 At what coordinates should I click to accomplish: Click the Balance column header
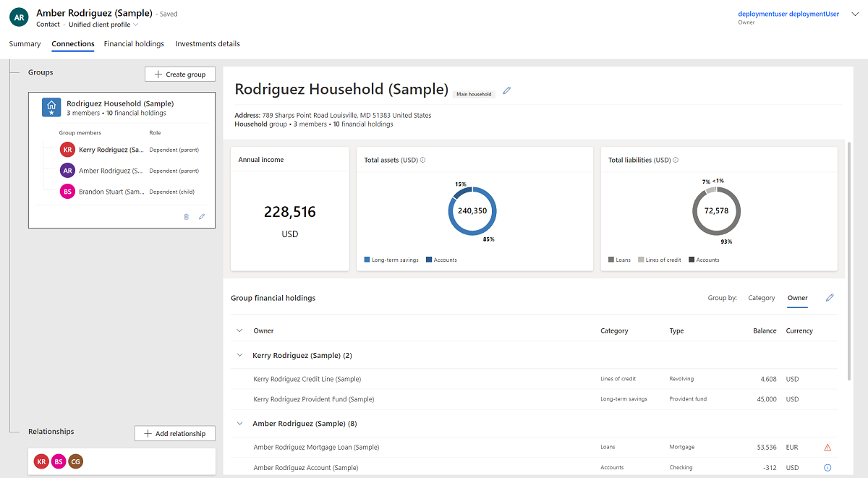point(765,330)
